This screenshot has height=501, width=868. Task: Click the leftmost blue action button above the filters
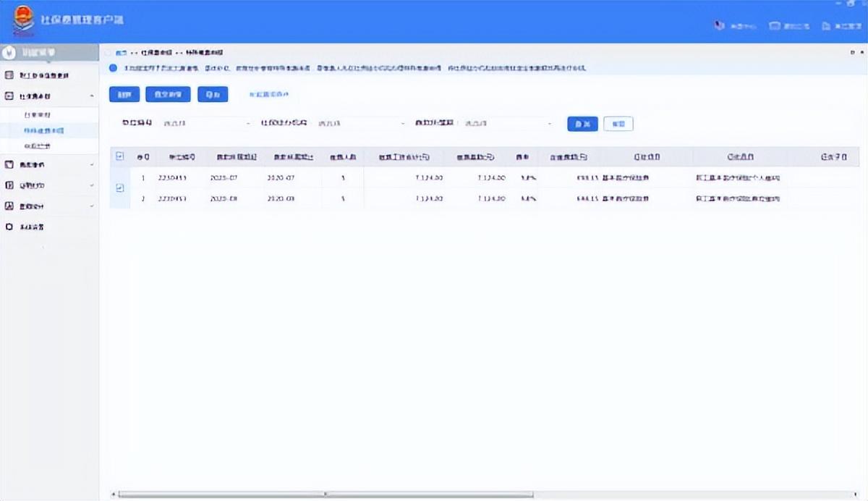click(x=124, y=94)
